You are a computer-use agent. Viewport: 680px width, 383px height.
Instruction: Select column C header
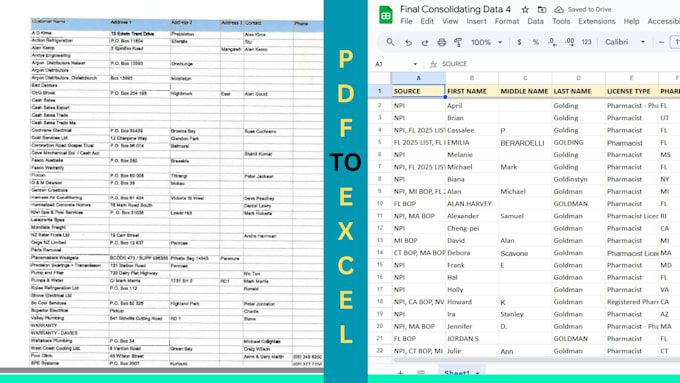pyautogui.click(x=525, y=78)
